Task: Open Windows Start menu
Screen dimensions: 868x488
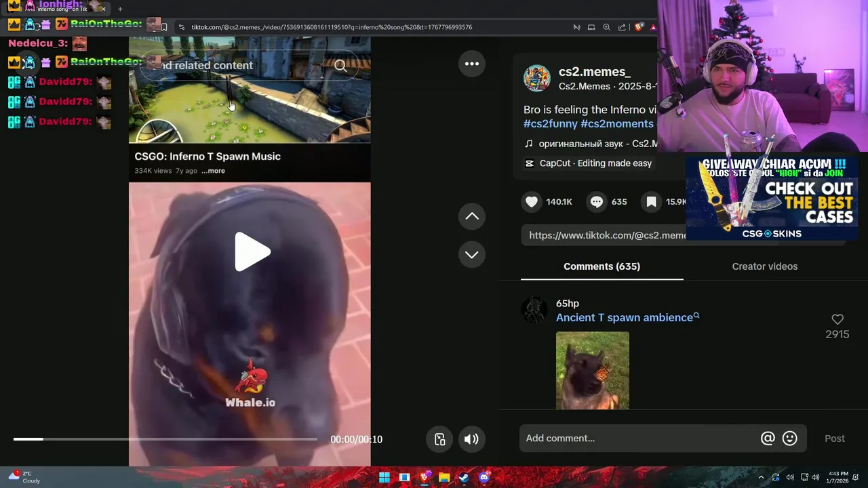Action: pyautogui.click(x=384, y=477)
